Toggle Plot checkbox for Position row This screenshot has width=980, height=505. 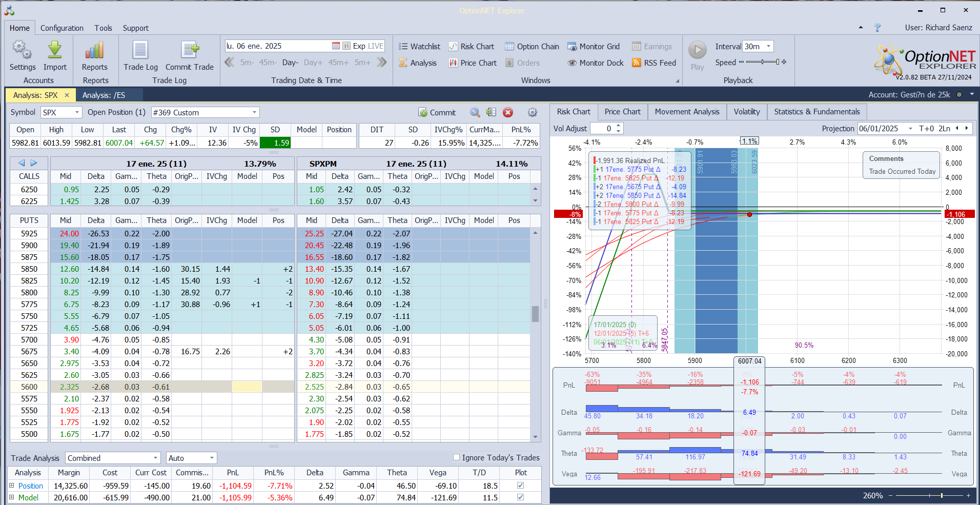521,485
